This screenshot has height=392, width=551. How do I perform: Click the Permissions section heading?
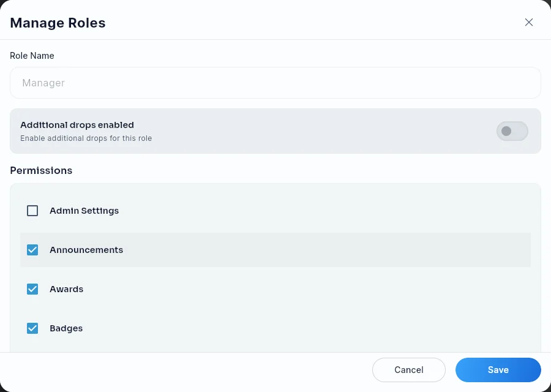pyautogui.click(x=41, y=170)
